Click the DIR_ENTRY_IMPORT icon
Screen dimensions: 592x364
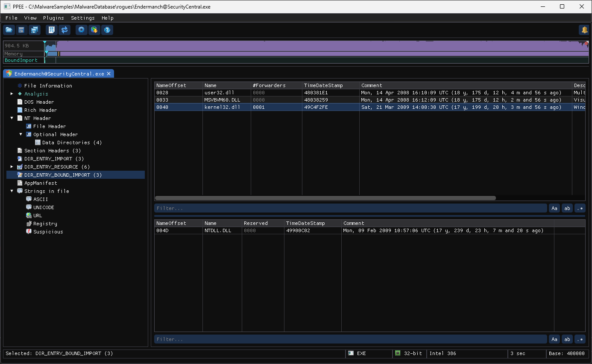pyautogui.click(x=20, y=159)
